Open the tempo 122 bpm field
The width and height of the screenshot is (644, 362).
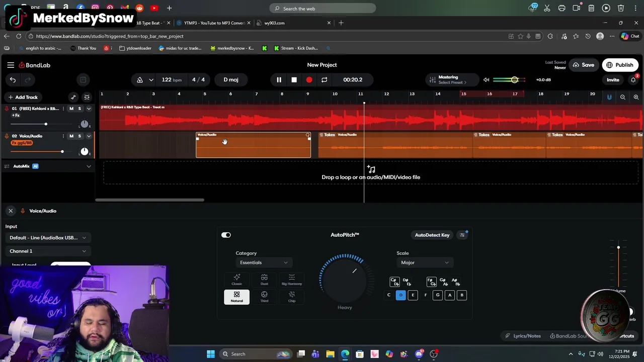[x=172, y=79]
